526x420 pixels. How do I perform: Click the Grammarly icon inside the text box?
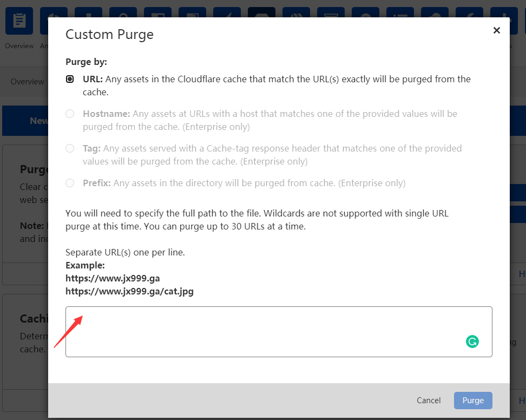click(472, 342)
